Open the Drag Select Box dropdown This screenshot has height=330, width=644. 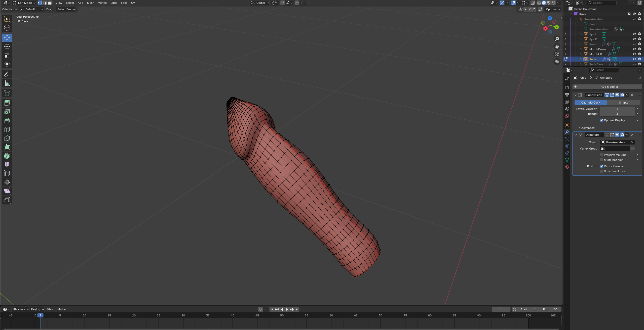[x=66, y=9]
